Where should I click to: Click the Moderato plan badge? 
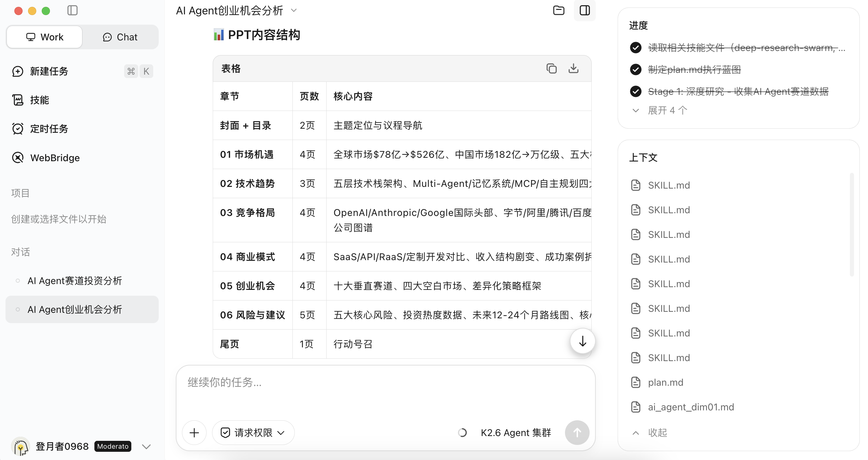[113, 446]
